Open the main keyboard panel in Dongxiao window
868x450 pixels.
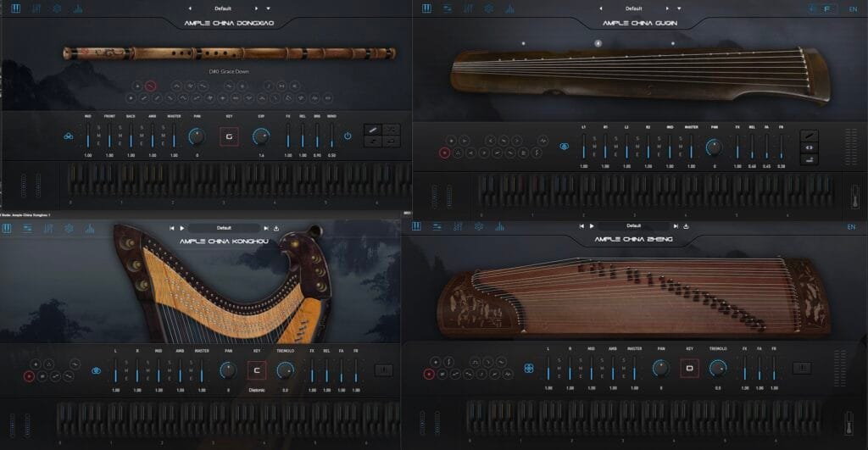15,8
